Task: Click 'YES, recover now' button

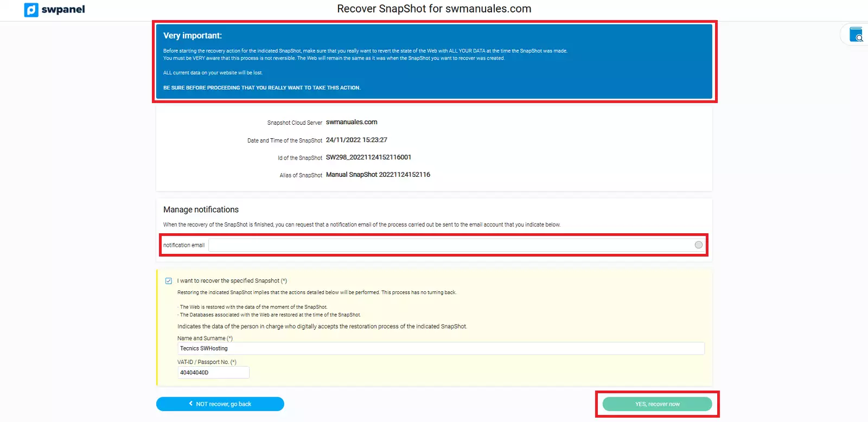Action: (657, 404)
